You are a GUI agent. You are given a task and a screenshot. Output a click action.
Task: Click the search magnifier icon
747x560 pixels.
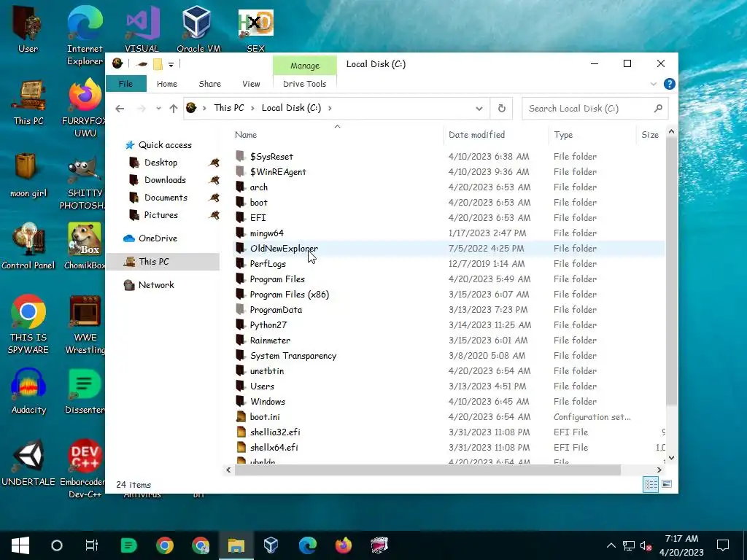click(659, 108)
